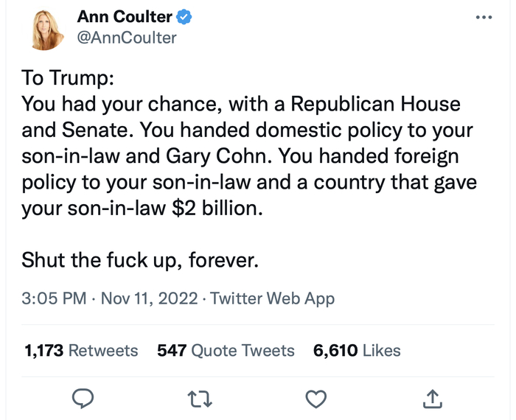This screenshot has width=516, height=420.
Task: View the 1,173 Retweets list
Action: click(81, 351)
